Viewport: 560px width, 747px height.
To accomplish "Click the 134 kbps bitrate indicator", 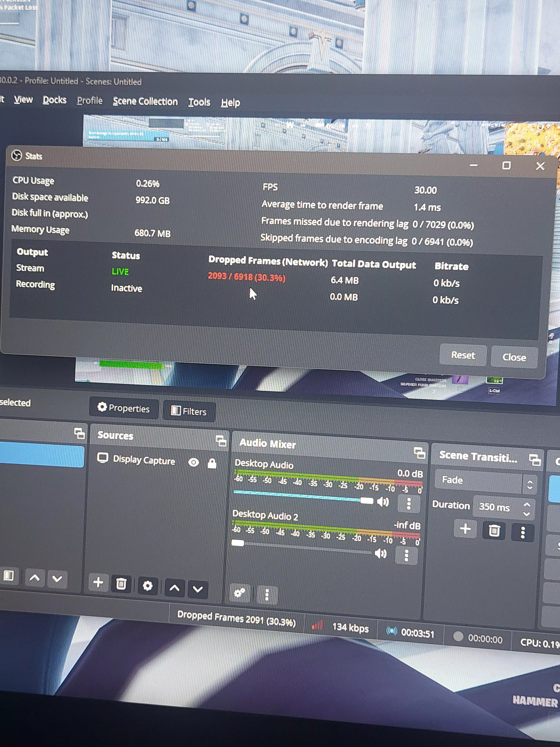I will [350, 627].
